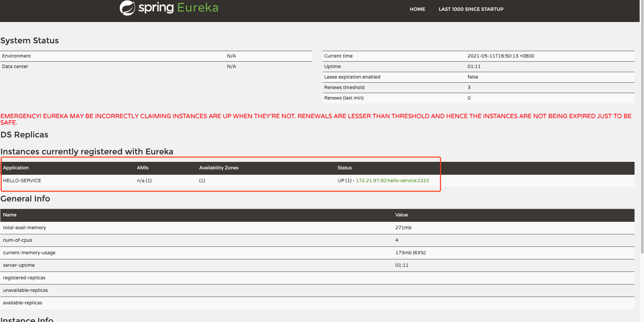Open the HOME navigation item
The width and height of the screenshot is (644, 322).
point(417,9)
